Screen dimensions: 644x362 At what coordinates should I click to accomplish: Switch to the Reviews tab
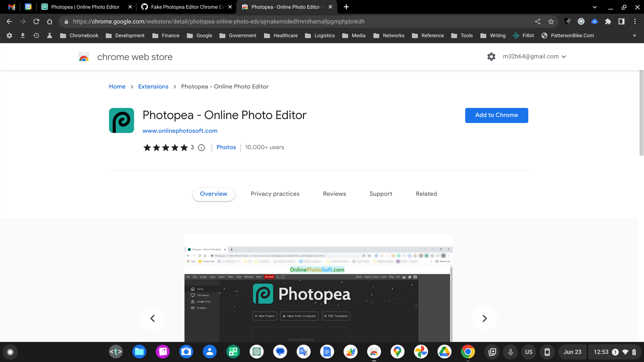tap(334, 194)
